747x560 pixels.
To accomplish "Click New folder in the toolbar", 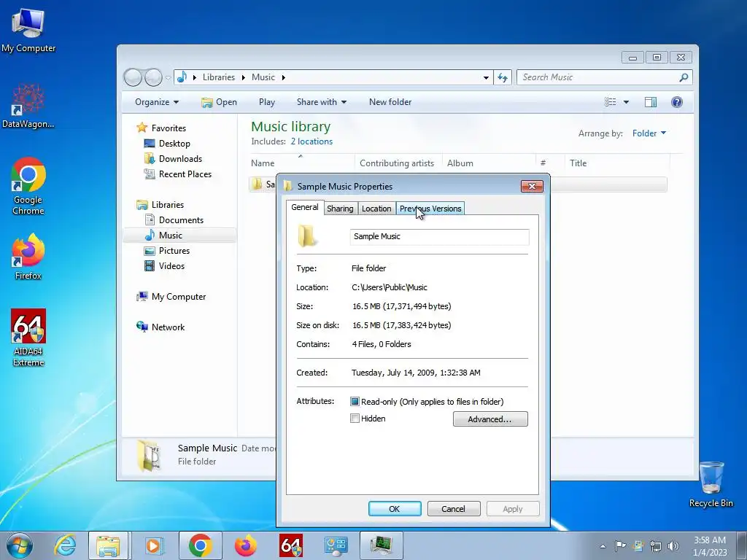I will tap(390, 102).
